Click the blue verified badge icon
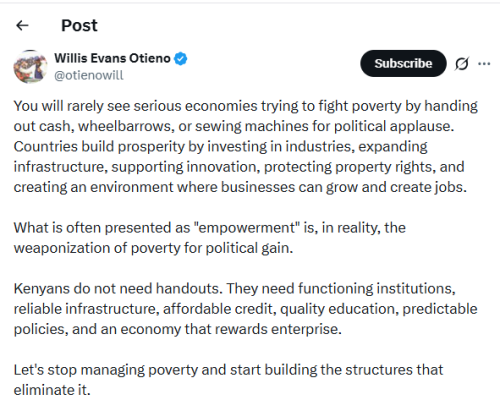500x400 pixels. click(181, 59)
